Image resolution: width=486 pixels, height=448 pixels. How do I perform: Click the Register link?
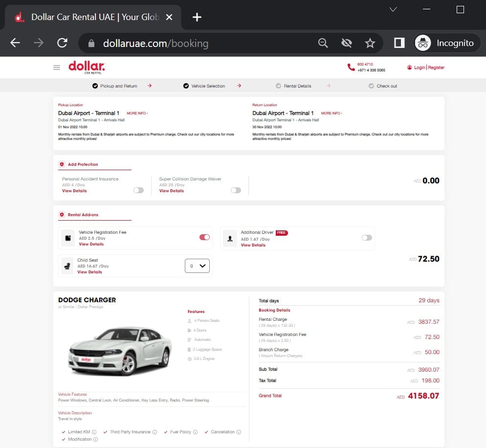(x=436, y=67)
